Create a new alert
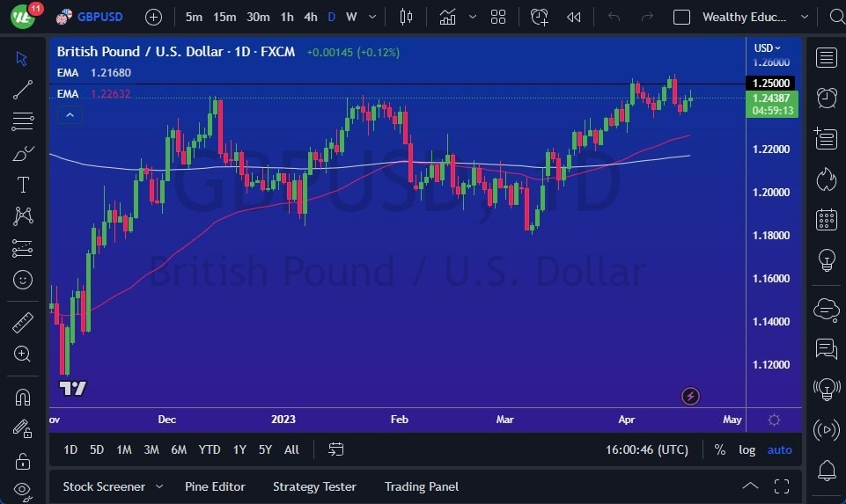Image resolution: width=846 pixels, height=504 pixels. (x=539, y=18)
